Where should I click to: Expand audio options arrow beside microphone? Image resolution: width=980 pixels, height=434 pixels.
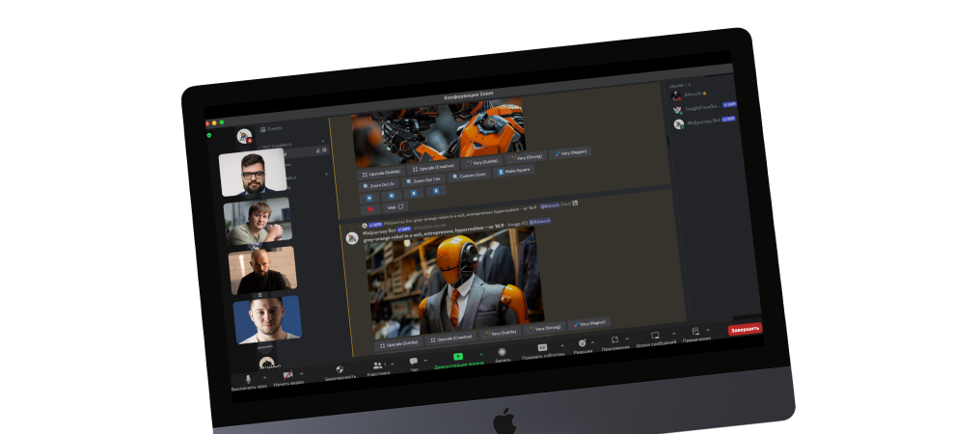[x=264, y=378]
